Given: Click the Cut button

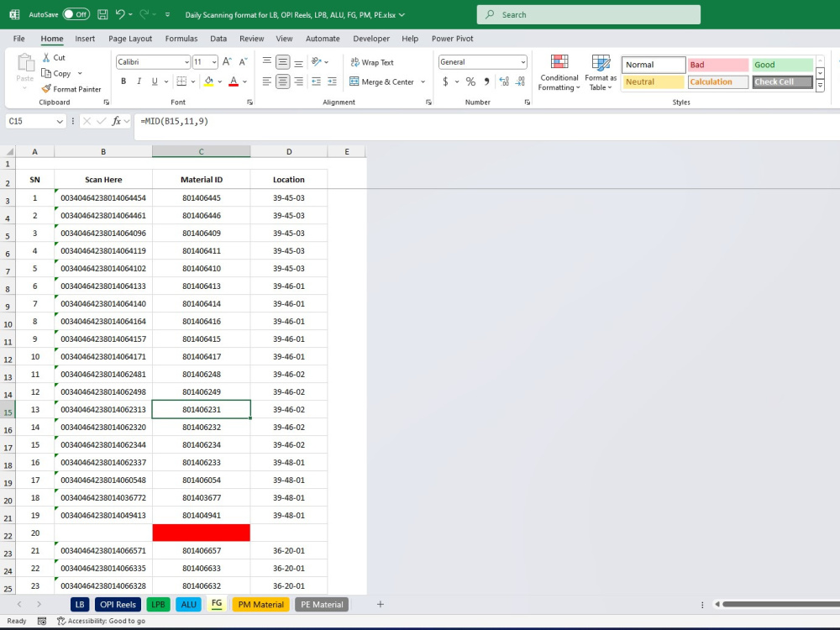Looking at the screenshot, I should pyautogui.click(x=54, y=57).
